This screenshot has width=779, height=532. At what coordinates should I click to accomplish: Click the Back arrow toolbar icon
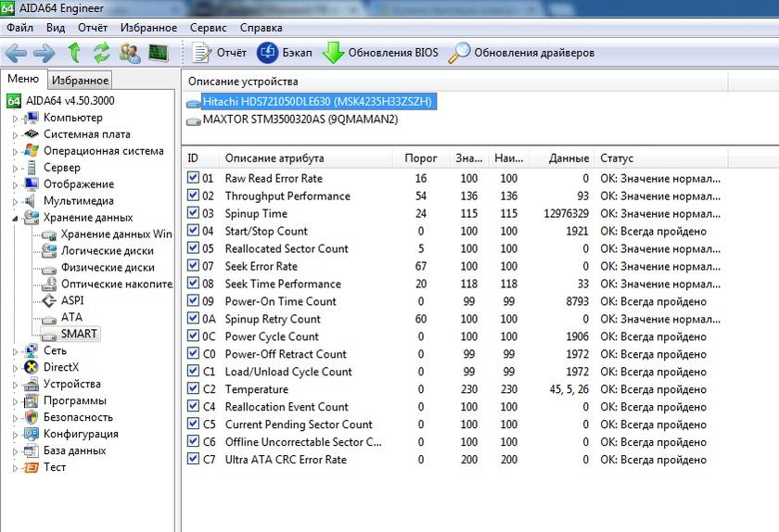[17, 53]
